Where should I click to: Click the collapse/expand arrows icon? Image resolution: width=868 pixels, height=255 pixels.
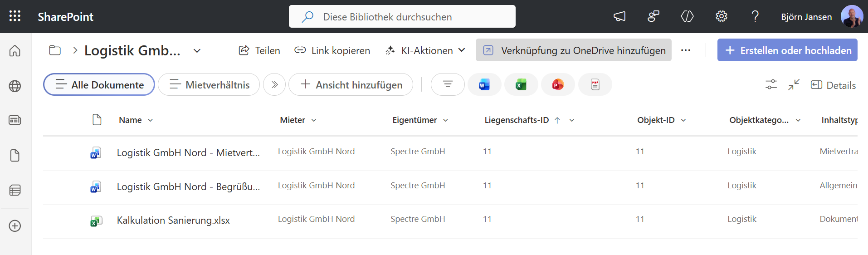pyautogui.click(x=794, y=84)
